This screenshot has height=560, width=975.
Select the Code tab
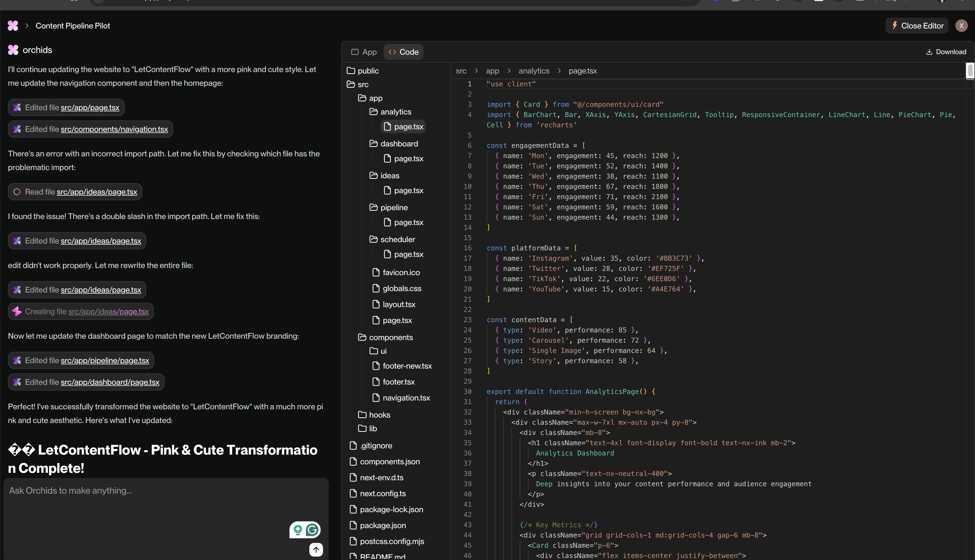tap(403, 52)
